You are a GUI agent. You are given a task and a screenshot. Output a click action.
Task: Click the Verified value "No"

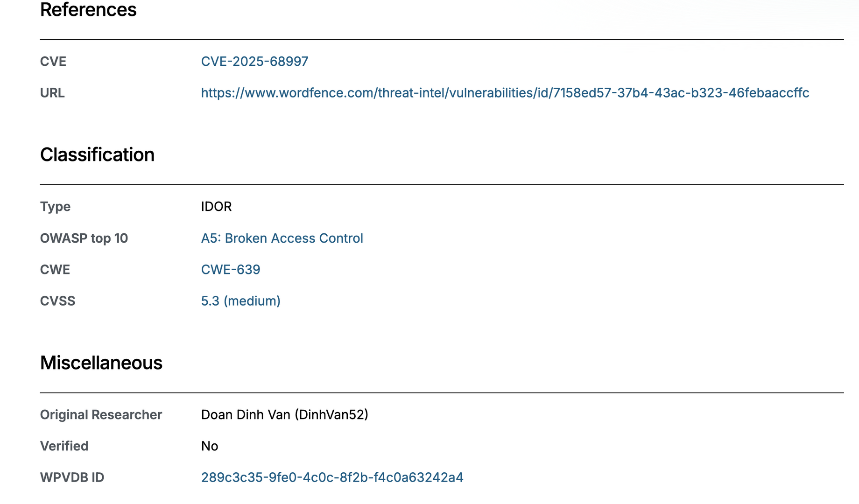(x=210, y=446)
